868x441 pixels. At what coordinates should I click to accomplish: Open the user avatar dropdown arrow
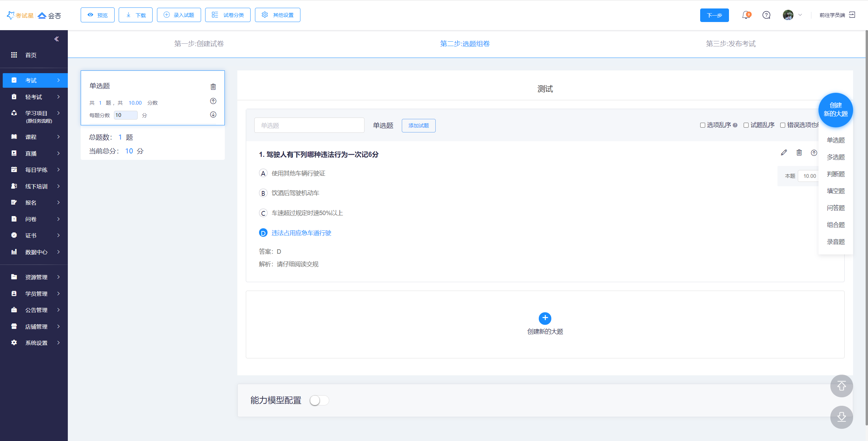800,15
